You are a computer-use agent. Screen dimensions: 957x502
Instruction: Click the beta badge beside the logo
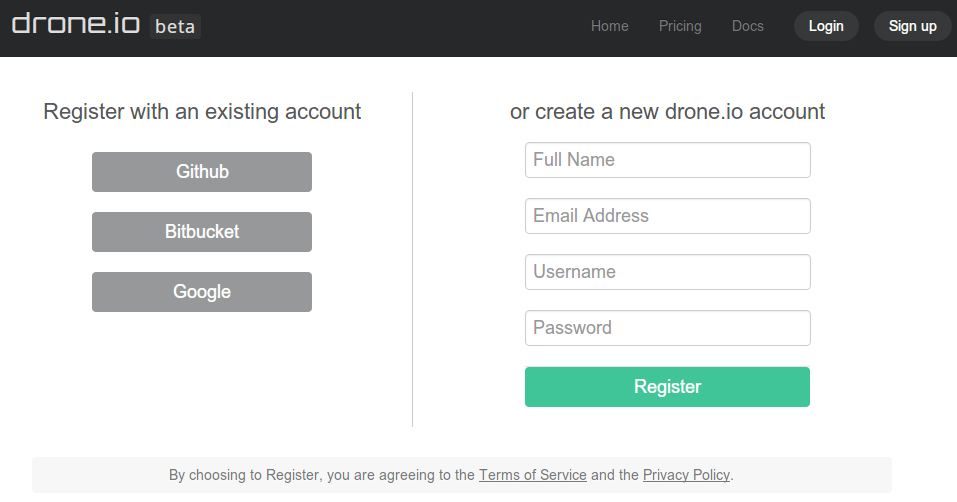click(x=175, y=26)
